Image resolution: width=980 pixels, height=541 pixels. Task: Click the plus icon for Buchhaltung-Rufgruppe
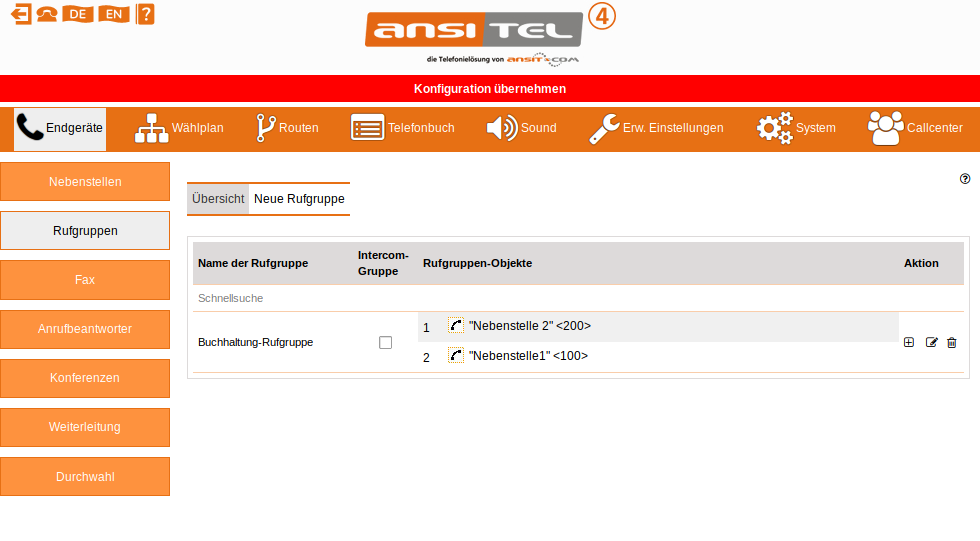[x=909, y=342]
